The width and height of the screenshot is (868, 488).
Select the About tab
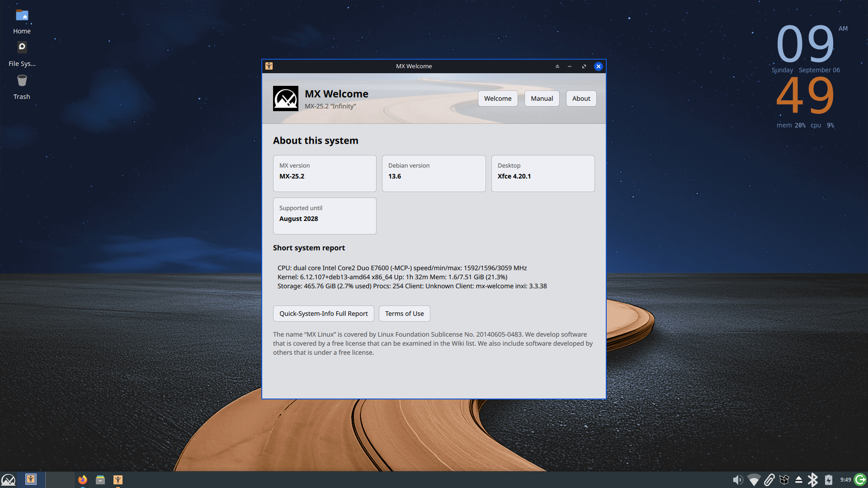[581, 99]
